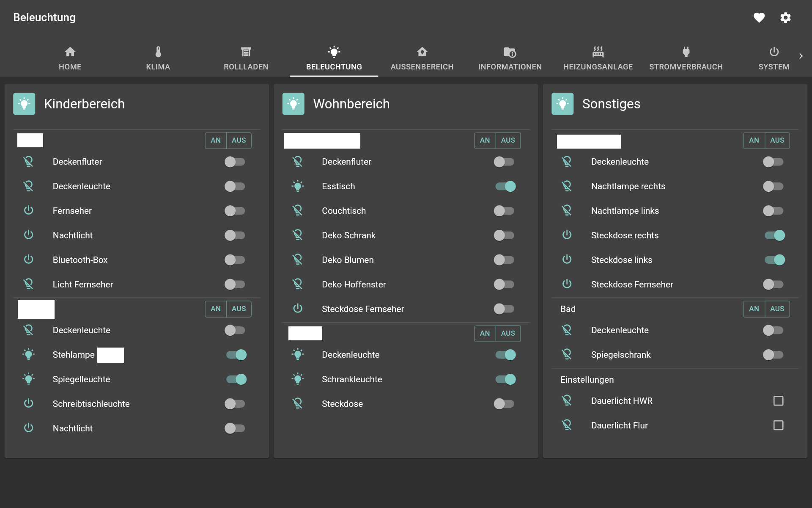
Task: Switch to the KLIMA tab
Action: click(x=158, y=58)
